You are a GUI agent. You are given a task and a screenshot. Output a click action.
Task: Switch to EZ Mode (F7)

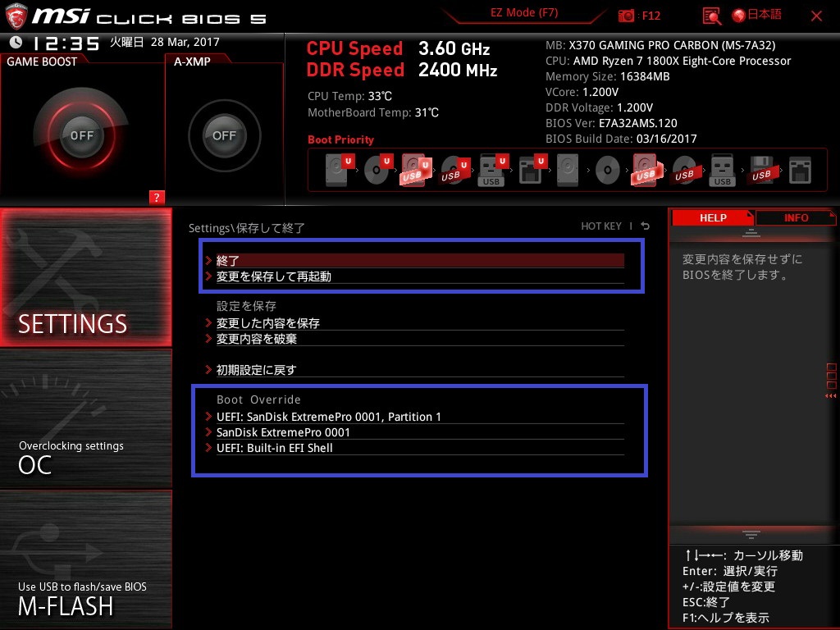(x=524, y=13)
